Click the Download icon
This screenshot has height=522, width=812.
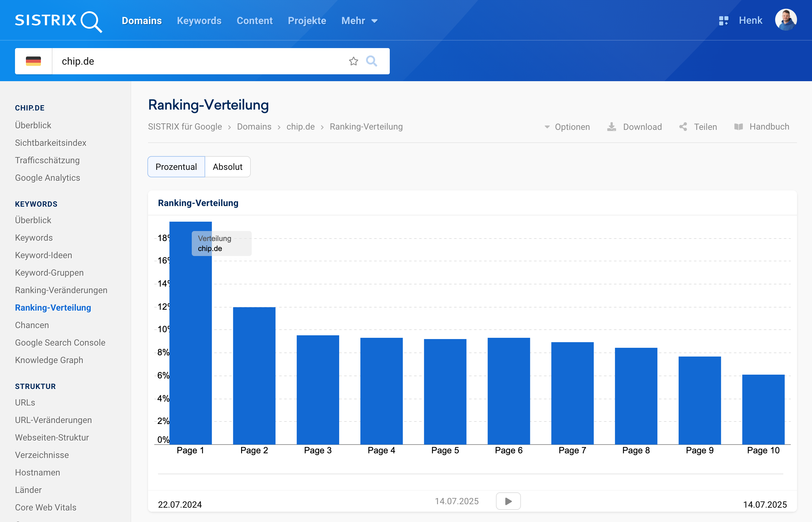coord(611,127)
